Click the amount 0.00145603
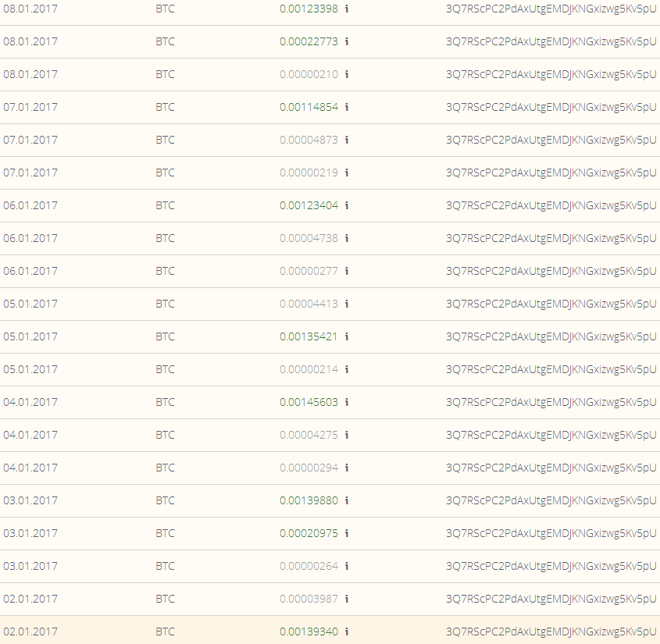Viewport: 660px width, 644px height. pyautogui.click(x=309, y=403)
